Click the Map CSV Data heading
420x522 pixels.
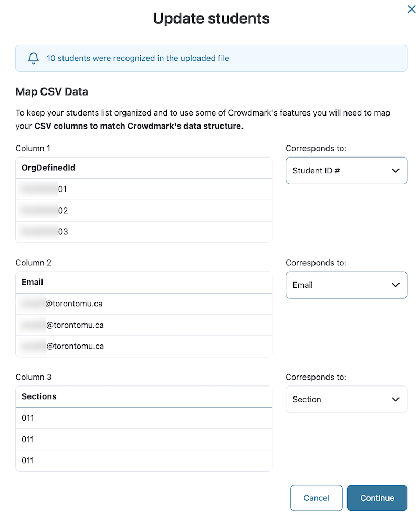click(52, 92)
